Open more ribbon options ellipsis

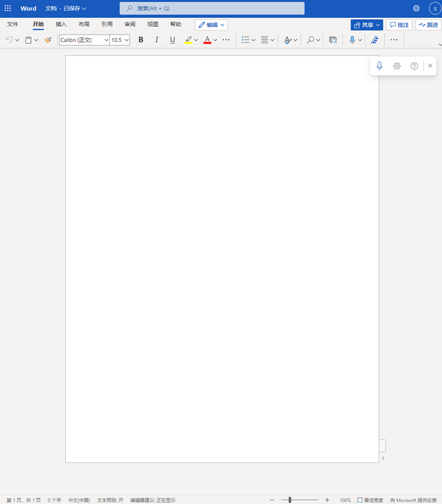tap(394, 40)
